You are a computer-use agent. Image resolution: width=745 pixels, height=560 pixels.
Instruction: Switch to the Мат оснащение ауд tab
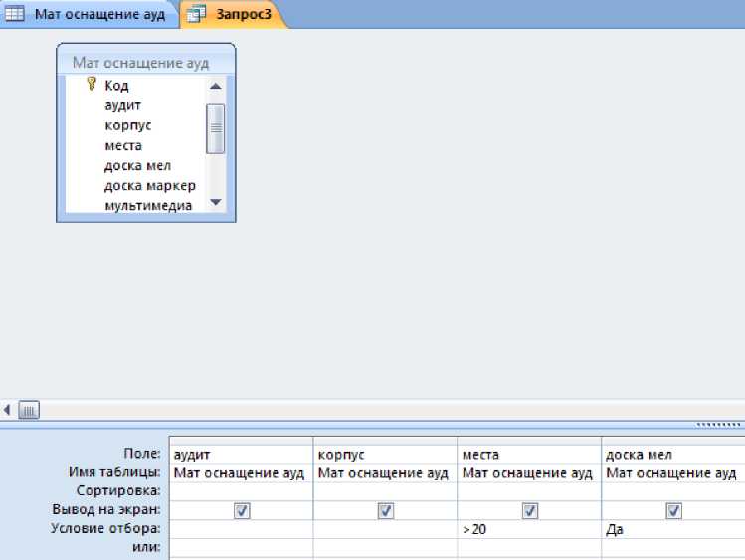click(x=90, y=14)
